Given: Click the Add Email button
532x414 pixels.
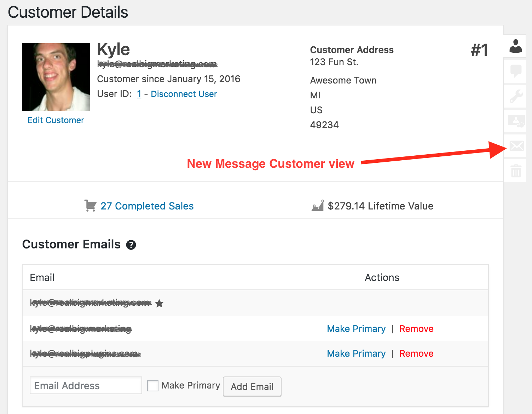Looking at the screenshot, I should (x=252, y=387).
